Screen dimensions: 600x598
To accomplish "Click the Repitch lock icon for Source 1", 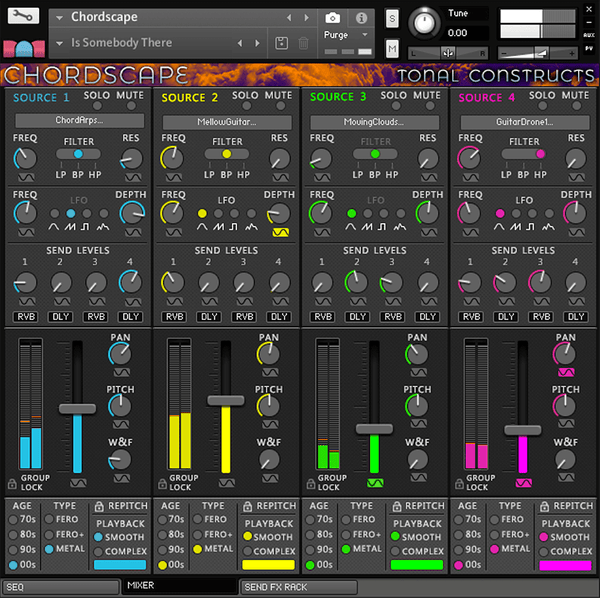I will coord(101,507).
